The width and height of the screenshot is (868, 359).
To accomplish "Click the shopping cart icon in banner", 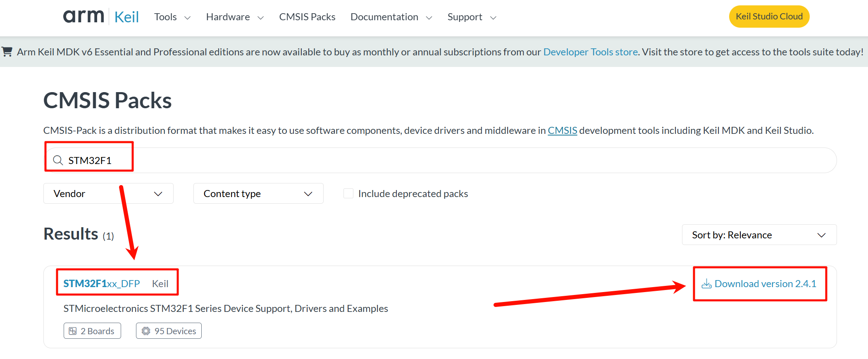I will 7,52.
